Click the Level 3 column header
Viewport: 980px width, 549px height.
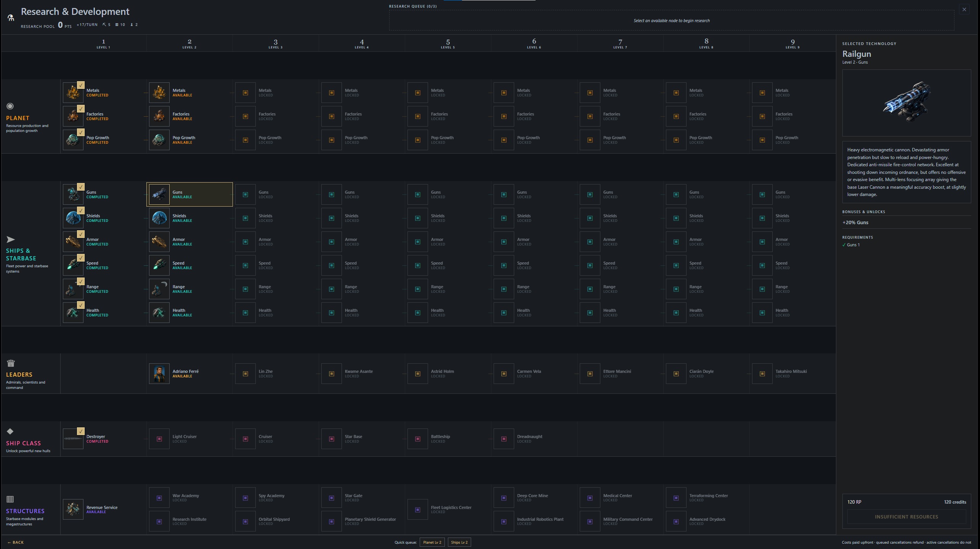pyautogui.click(x=275, y=43)
